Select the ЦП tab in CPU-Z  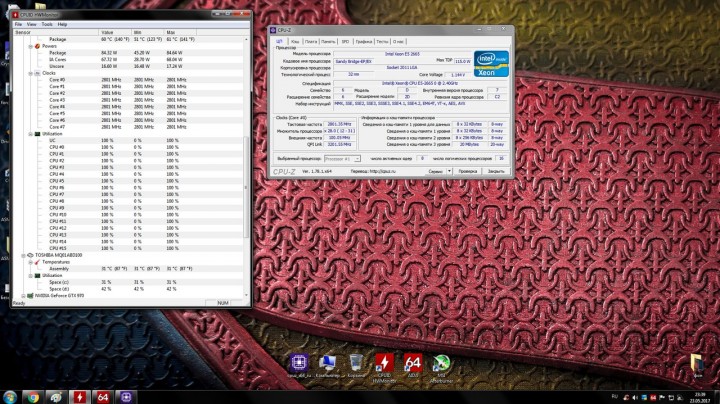(279, 42)
